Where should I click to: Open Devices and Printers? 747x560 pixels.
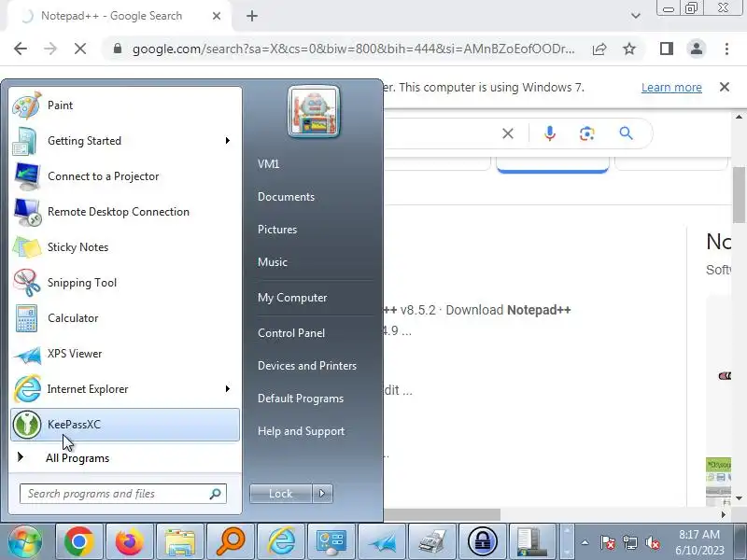307,366
